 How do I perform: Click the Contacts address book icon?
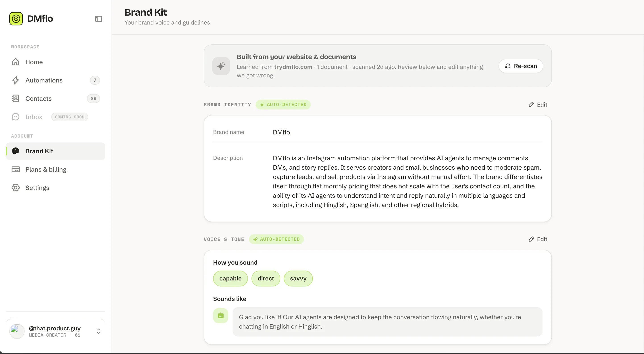pos(15,99)
